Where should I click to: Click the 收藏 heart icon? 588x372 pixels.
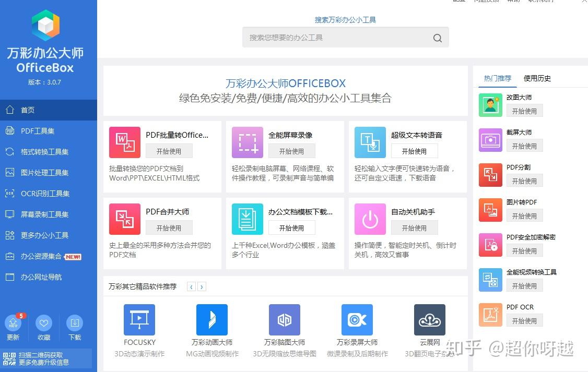[x=44, y=322]
